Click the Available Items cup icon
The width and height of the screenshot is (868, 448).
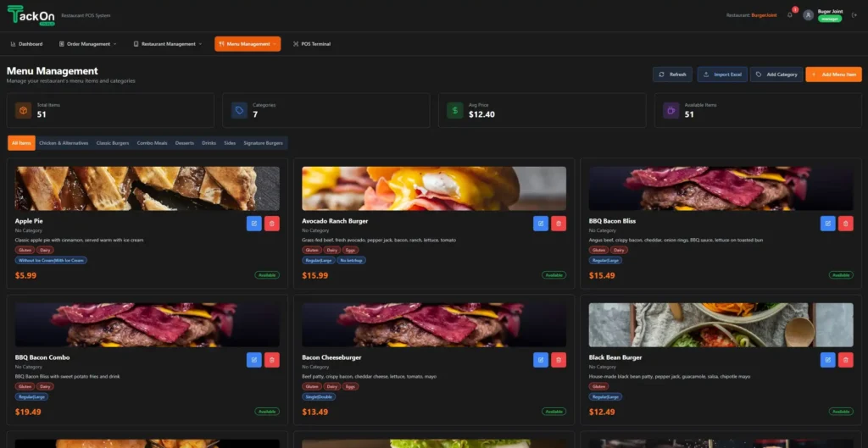671,111
